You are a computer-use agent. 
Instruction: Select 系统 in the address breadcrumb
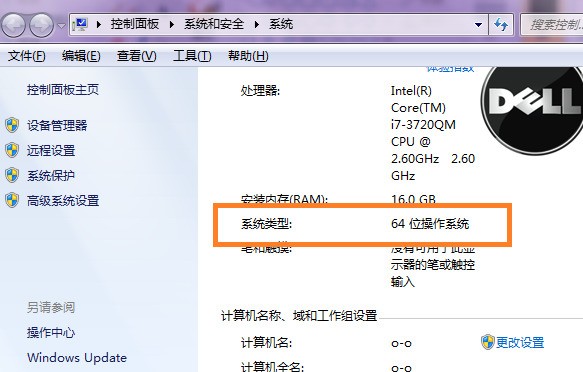[x=281, y=24]
